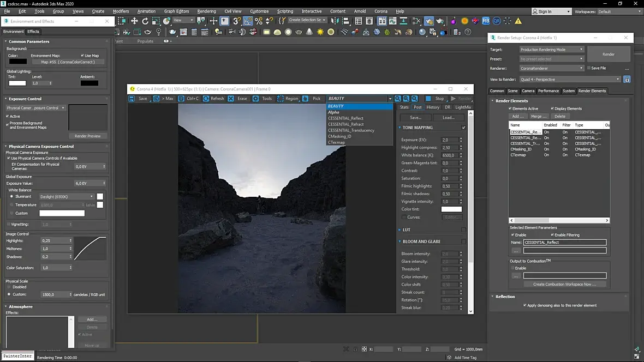Select the Rotate tool in main toolbar
The width and height of the screenshot is (644, 362).
click(x=145, y=21)
